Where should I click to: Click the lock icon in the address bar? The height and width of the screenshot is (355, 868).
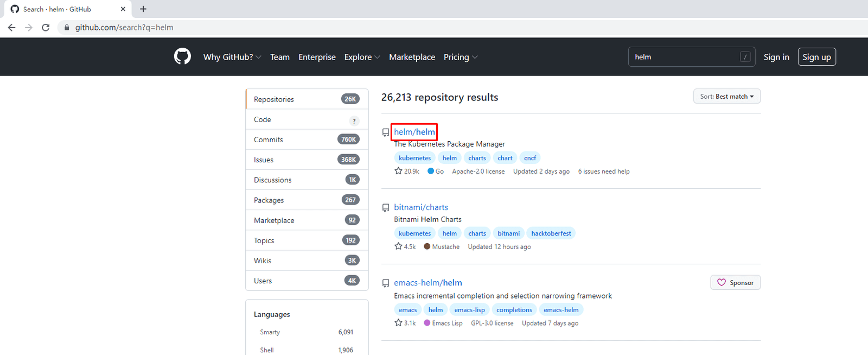(67, 27)
